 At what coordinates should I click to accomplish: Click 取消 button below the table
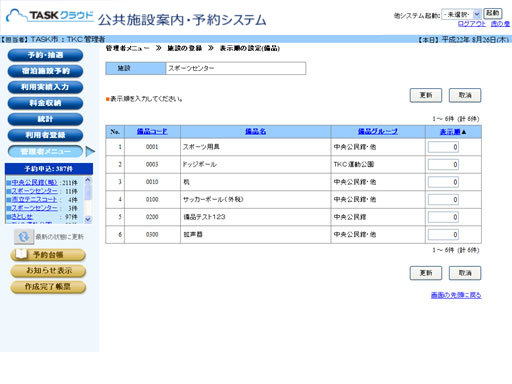[x=465, y=273]
